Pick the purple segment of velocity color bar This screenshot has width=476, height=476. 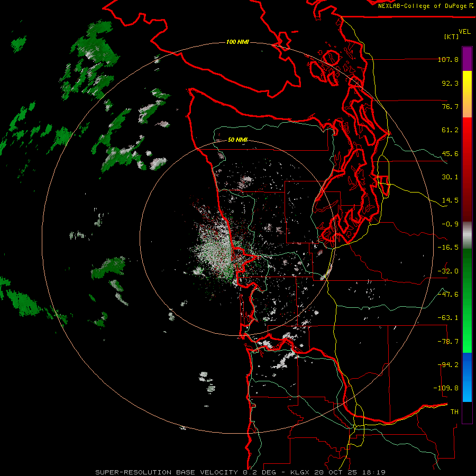point(467,59)
